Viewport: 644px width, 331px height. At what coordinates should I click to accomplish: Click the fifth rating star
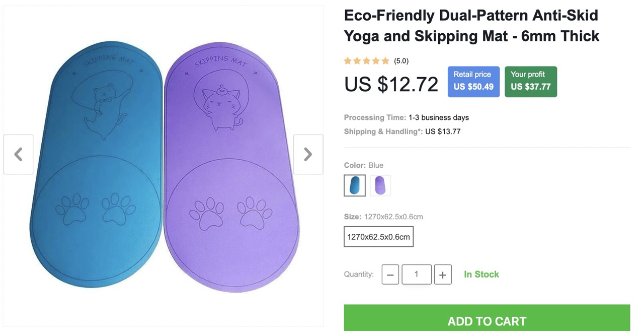click(385, 61)
